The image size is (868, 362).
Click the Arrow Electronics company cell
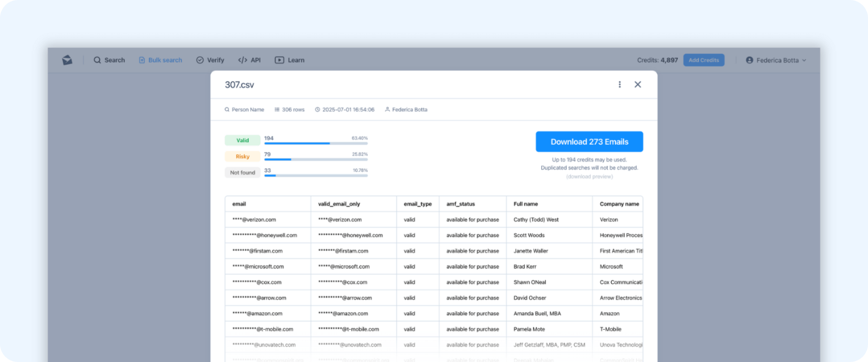point(618,298)
